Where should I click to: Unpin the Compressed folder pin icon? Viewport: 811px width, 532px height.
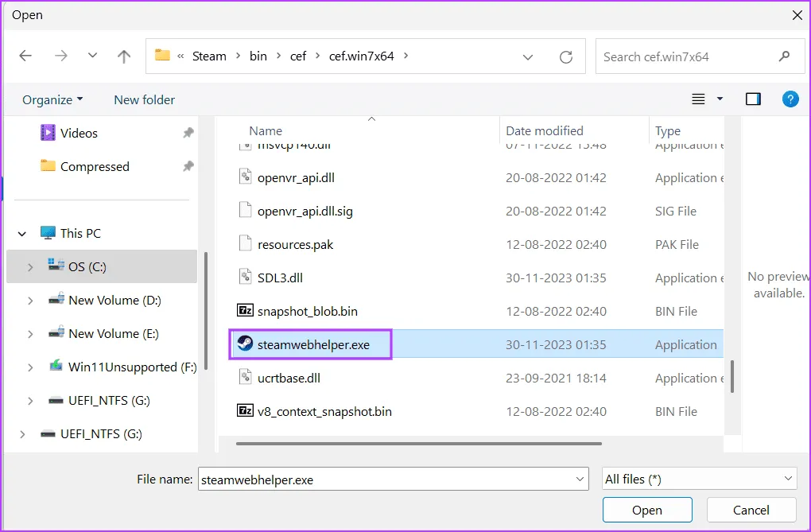(x=188, y=166)
